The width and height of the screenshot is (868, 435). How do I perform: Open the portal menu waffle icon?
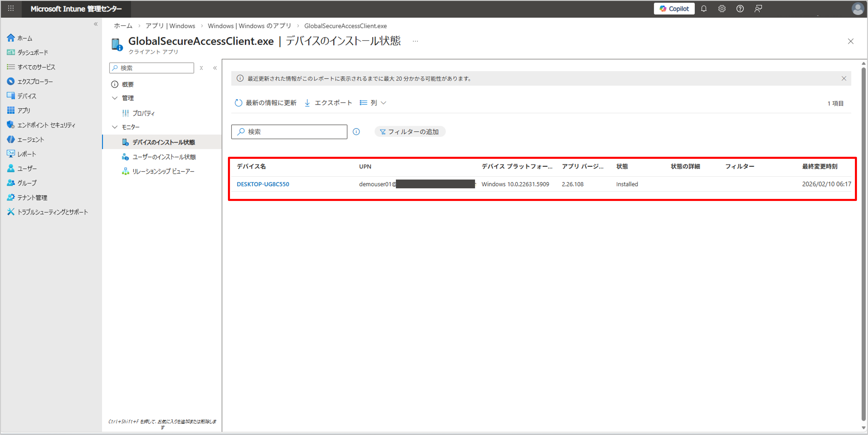[11, 8]
